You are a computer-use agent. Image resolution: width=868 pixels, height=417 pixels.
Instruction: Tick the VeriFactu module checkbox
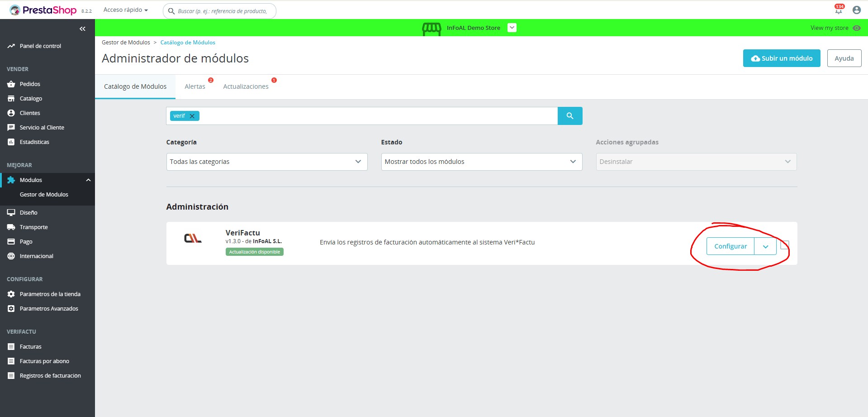[x=785, y=245]
